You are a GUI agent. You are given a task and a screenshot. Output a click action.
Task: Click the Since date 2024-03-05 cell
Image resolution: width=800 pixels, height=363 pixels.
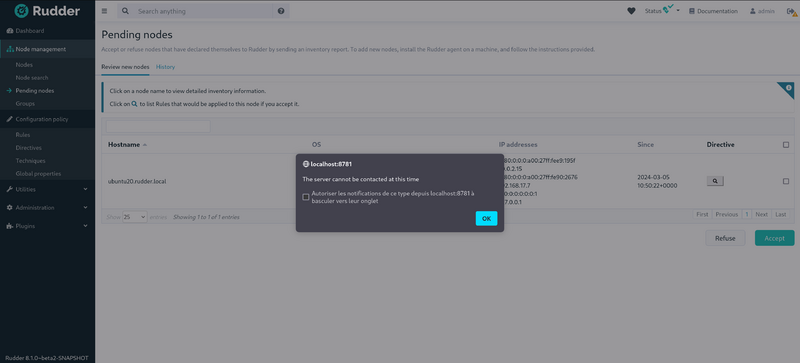(x=657, y=181)
